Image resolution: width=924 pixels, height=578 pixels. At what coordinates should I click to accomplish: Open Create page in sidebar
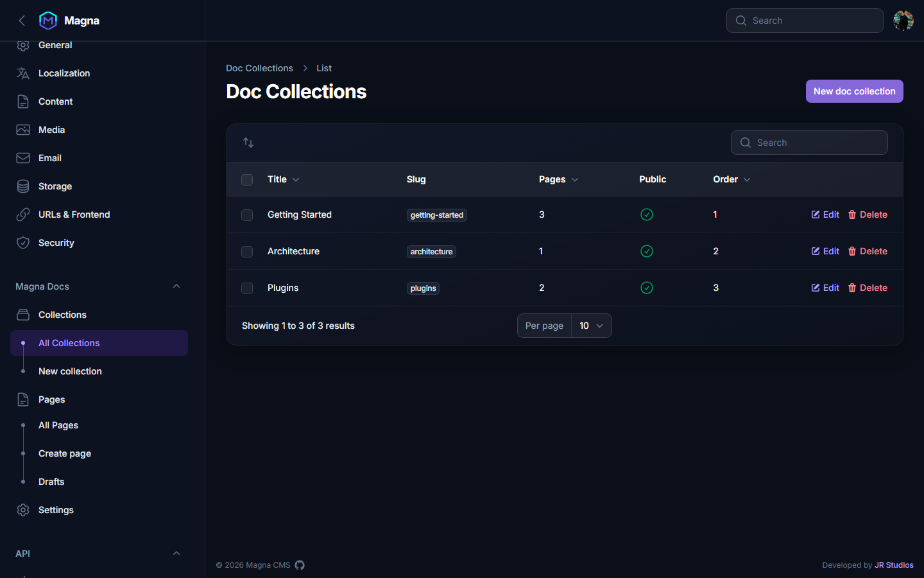pyautogui.click(x=99, y=453)
